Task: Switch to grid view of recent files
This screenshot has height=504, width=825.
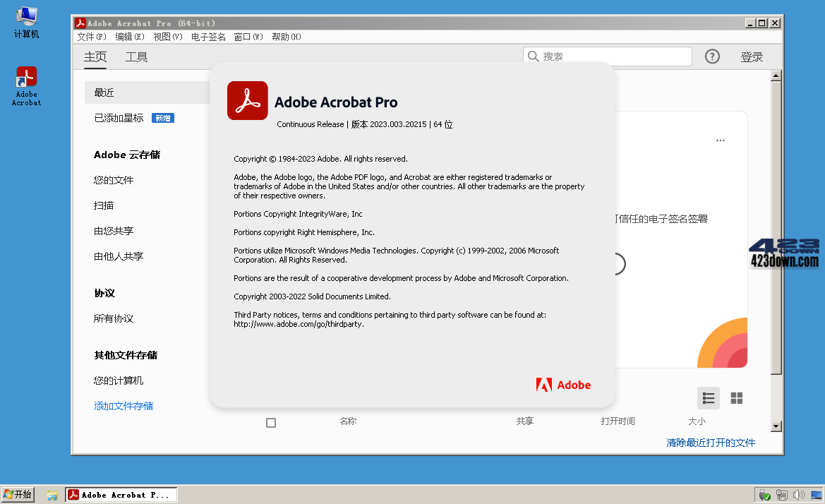Action: (736, 398)
